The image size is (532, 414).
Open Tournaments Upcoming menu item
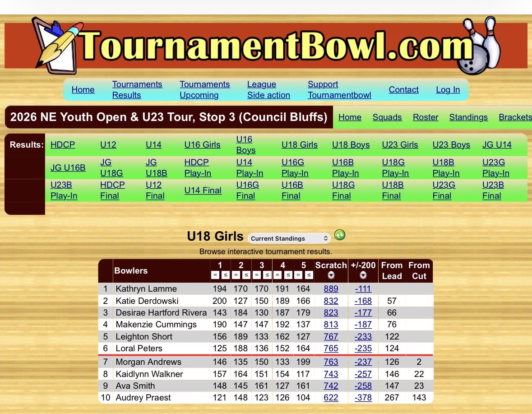point(204,89)
